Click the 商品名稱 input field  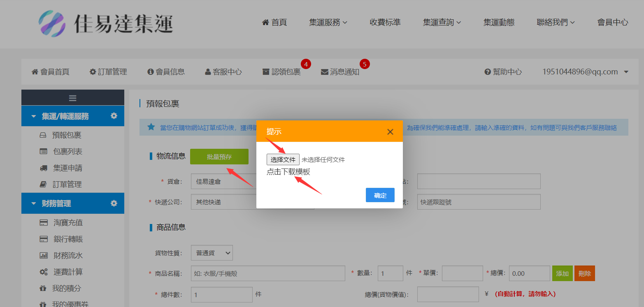[268, 273]
